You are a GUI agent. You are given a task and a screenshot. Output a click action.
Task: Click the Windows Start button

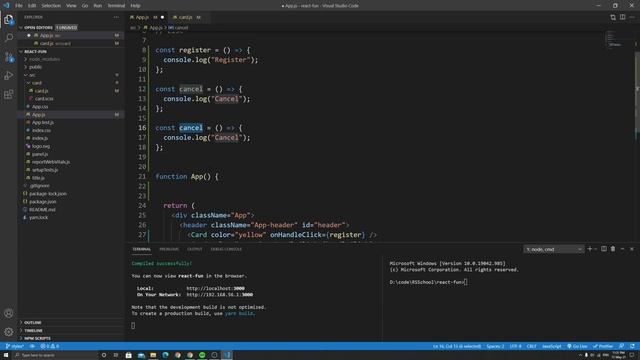(6, 355)
